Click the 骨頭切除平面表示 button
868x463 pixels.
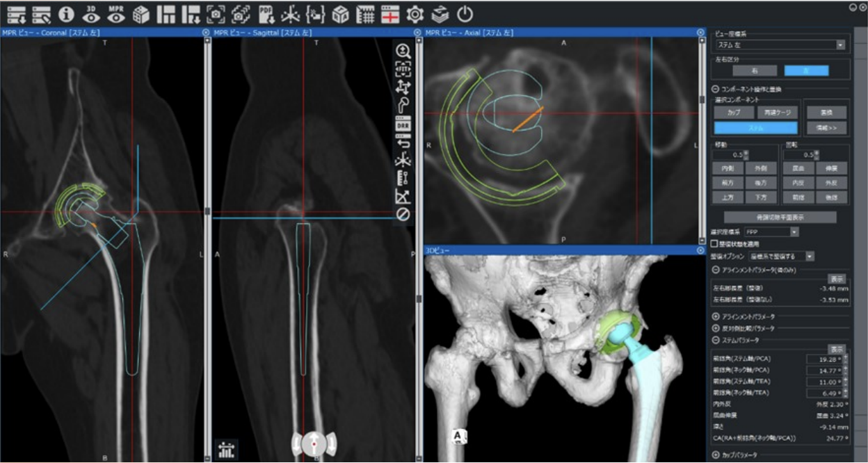coord(780,217)
